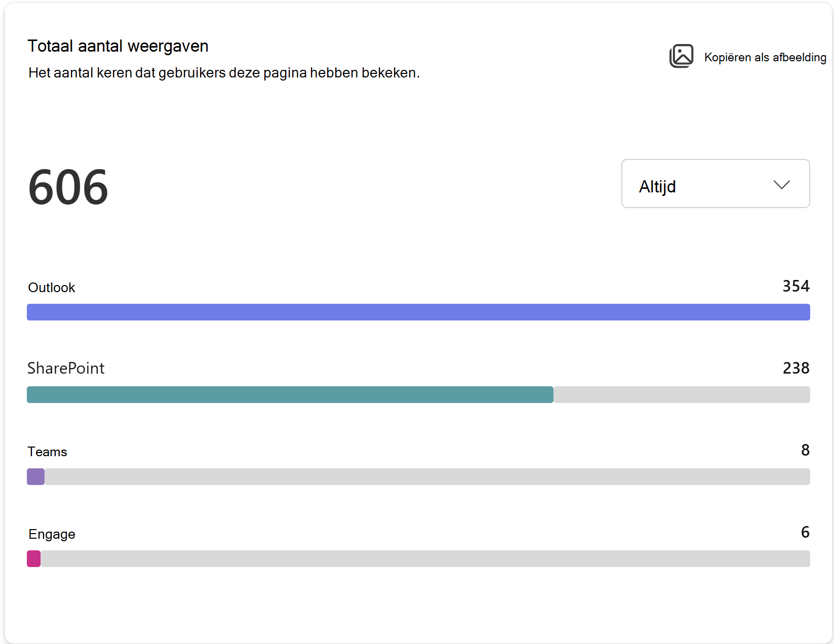Click the total count 606
The width and height of the screenshot is (834, 644).
pos(68,187)
